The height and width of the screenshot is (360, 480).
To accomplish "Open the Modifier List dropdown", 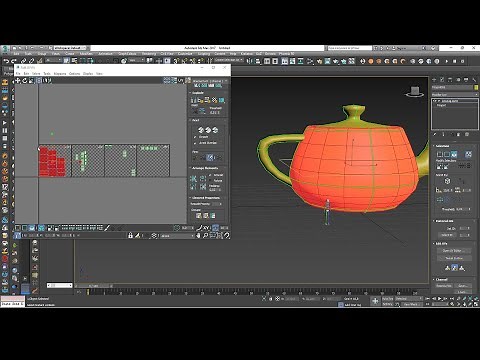I will (x=455, y=95).
